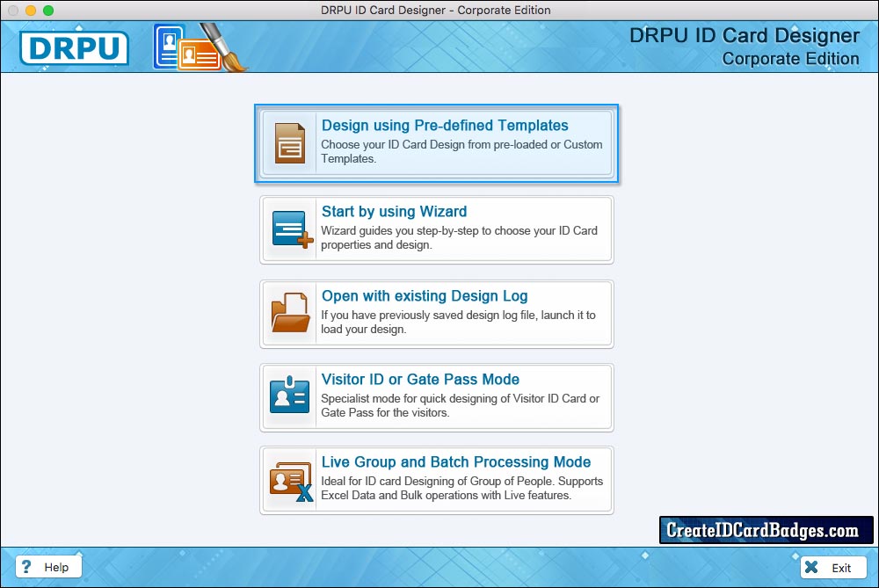
Task: Choose Start by using Wizard
Action: click(437, 229)
